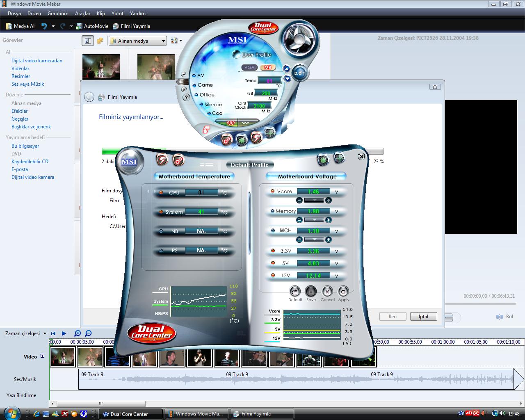Viewport: 525px width, 420px height.
Task: Click the lightning voltage icon in the round panel
Action: point(257,138)
